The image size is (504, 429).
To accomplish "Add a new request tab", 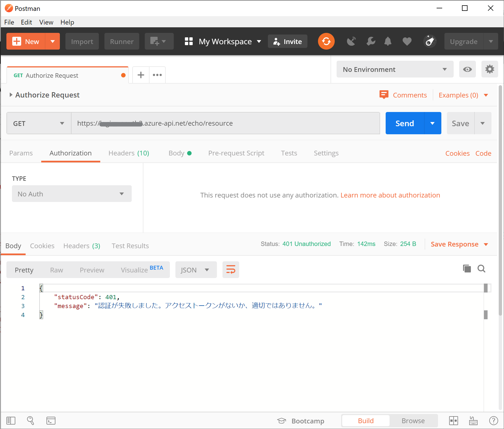I will coord(141,75).
